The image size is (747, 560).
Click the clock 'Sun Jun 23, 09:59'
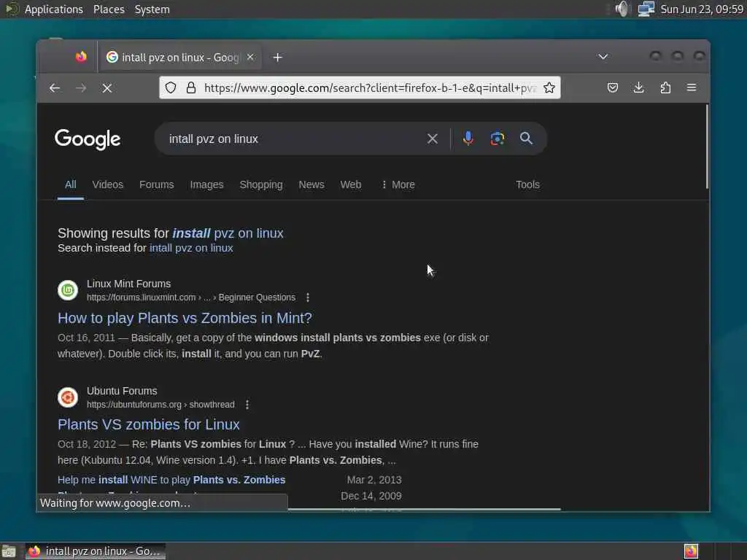tap(703, 9)
